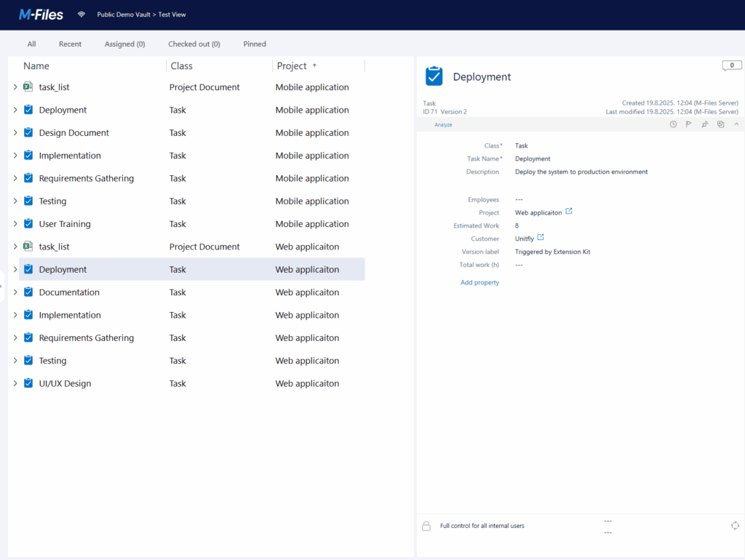Screen dimensions: 745x560
Task: Click the M-Files logo
Action: tap(41, 15)
